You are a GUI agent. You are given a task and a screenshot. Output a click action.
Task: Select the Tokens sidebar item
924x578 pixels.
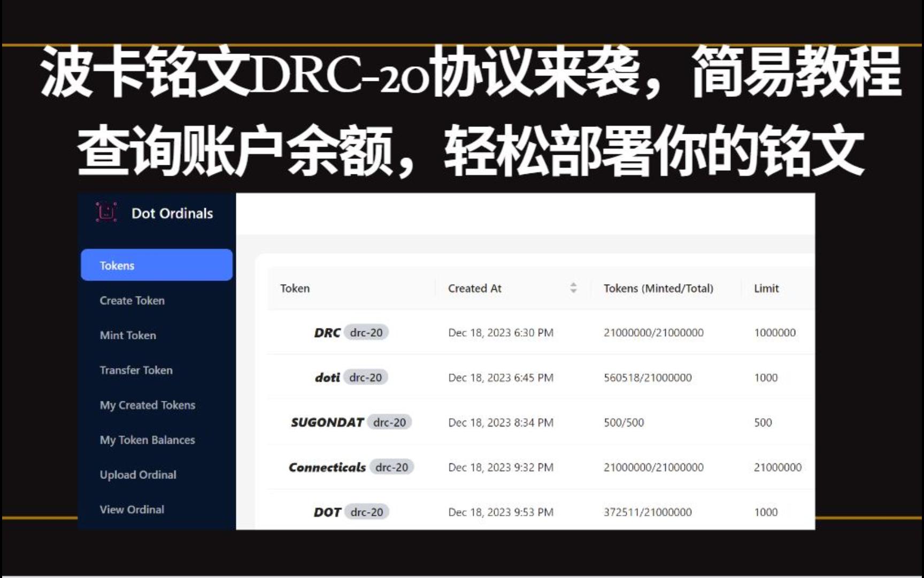point(157,265)
